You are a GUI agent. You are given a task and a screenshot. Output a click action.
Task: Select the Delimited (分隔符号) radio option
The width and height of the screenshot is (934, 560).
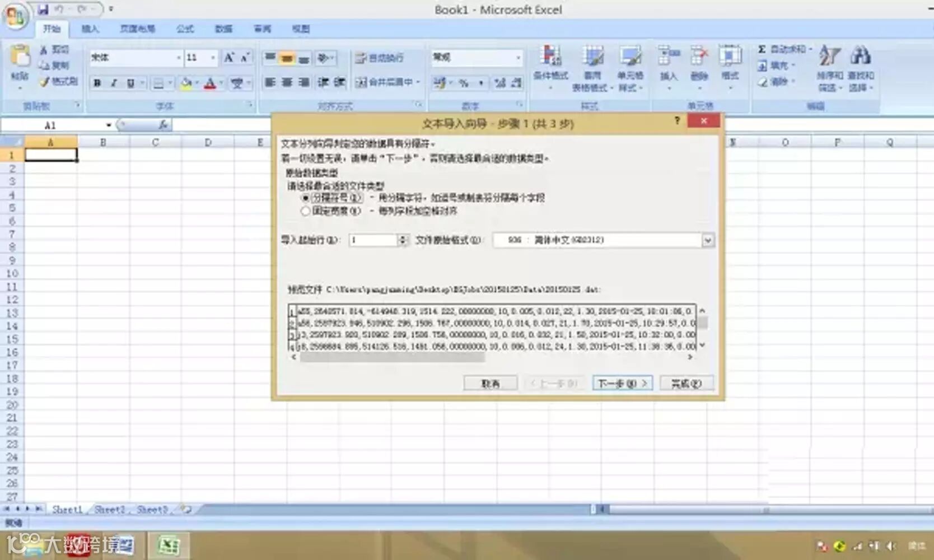click(305, 198)
